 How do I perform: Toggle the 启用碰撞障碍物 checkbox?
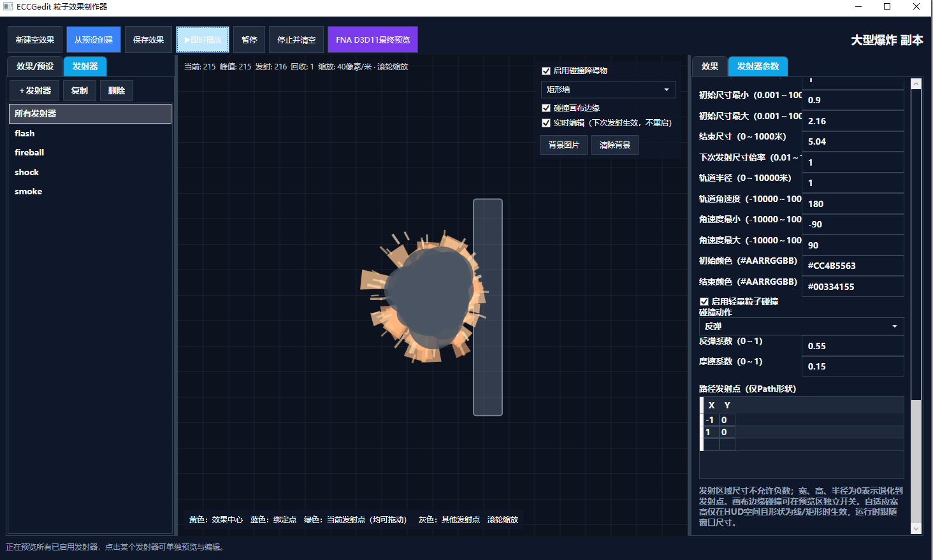[x=546, y=71]
